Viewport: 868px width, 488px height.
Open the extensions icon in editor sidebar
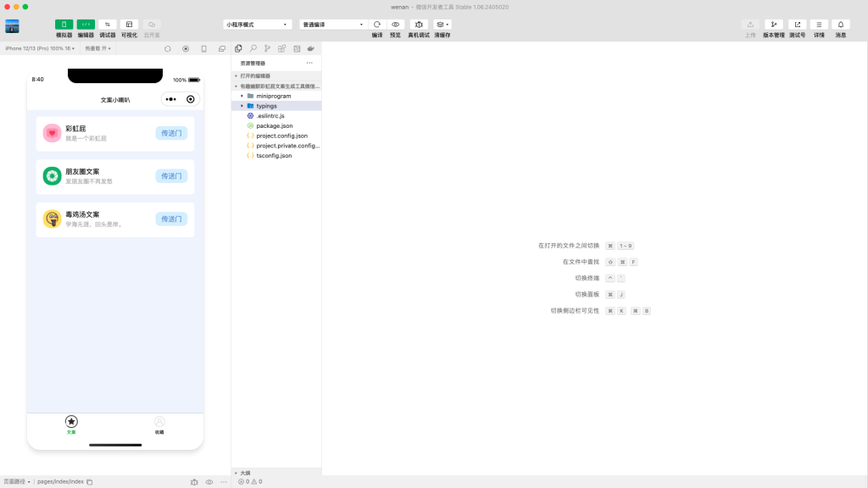[x=281, y=48]
